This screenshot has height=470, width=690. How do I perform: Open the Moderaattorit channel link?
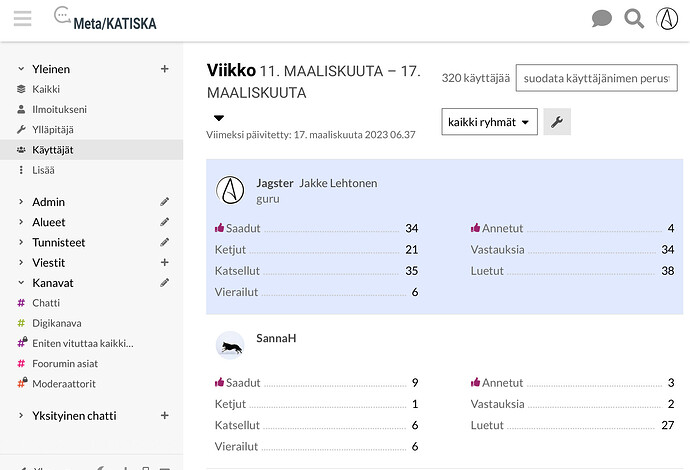tap(64, 384)
